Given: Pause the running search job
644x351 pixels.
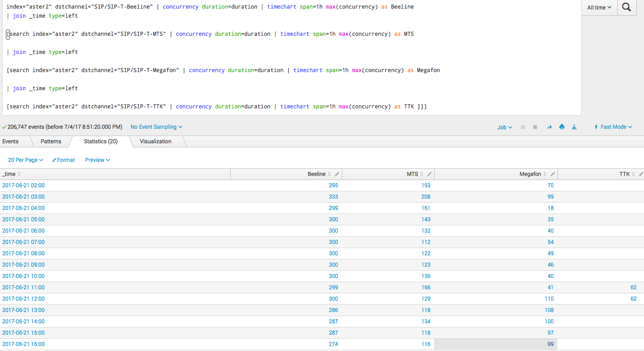Looking at the screenshot, I should pyautogui.click(x=523, y=127).
